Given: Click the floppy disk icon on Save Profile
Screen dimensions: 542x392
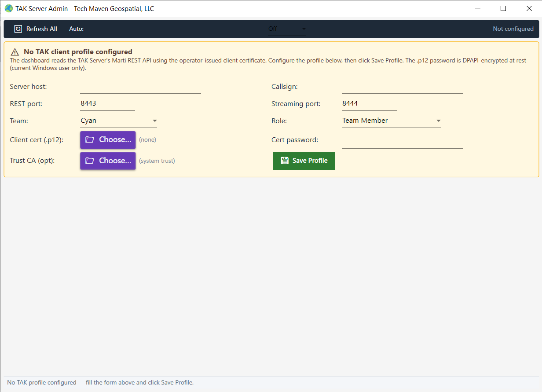Looking at the screenshot, I should (285, 161).
